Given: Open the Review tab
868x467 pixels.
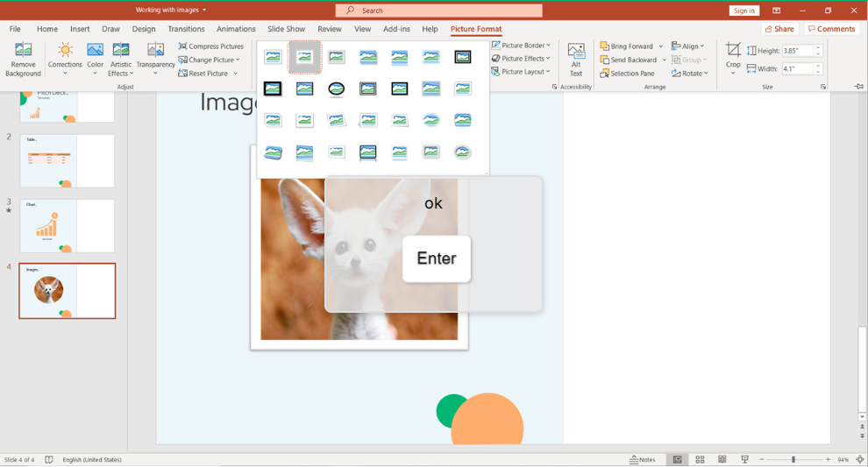Looking at the screenshot, I should coord(330,29).
